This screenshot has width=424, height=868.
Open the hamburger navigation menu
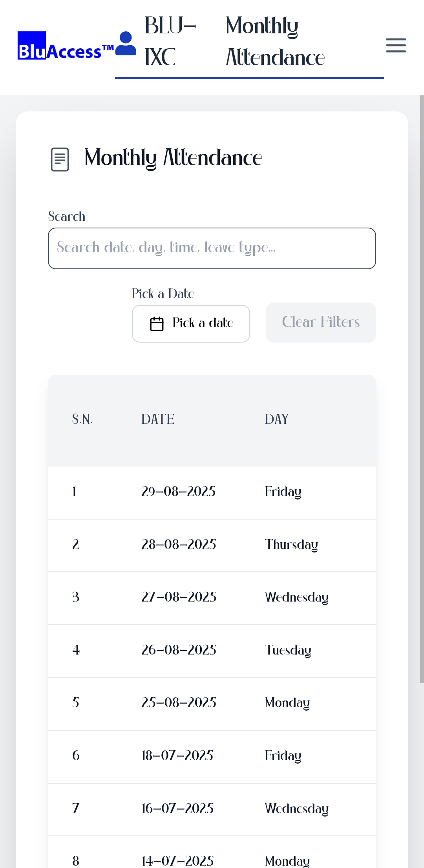click(x=396, y=46)
